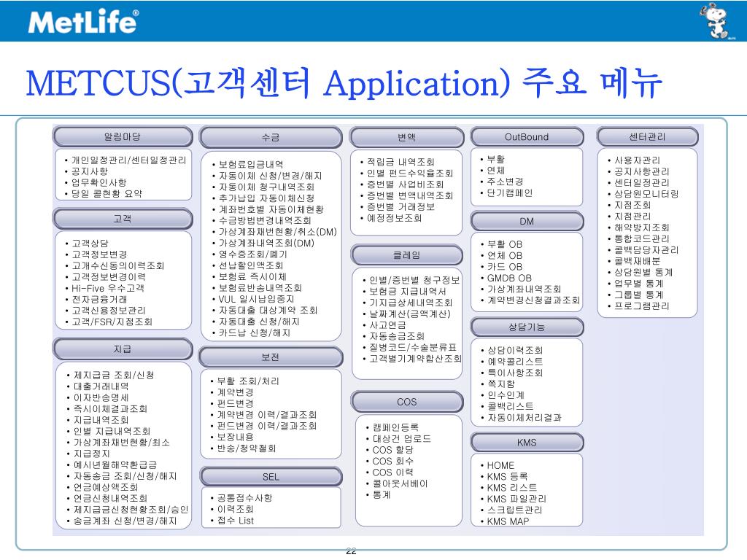Click '고객정보변경이력' item
Image resolution: width=747 pixels, height=560 pixels.
109,276
